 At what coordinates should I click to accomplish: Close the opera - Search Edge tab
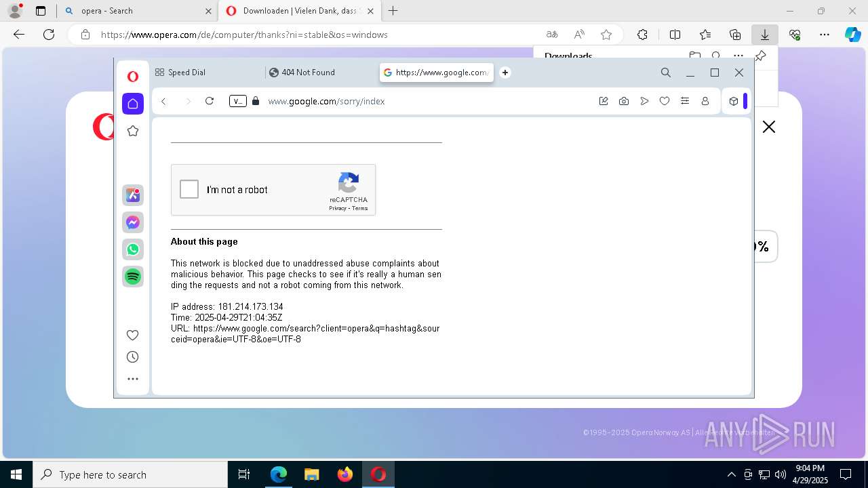(208, 11)
